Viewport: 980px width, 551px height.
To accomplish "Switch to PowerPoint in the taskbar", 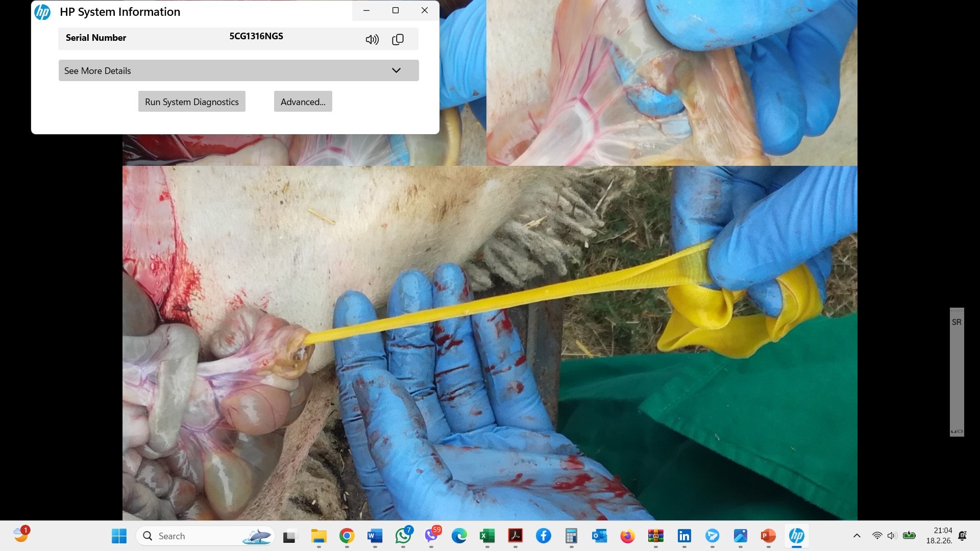I will point(768,536).
